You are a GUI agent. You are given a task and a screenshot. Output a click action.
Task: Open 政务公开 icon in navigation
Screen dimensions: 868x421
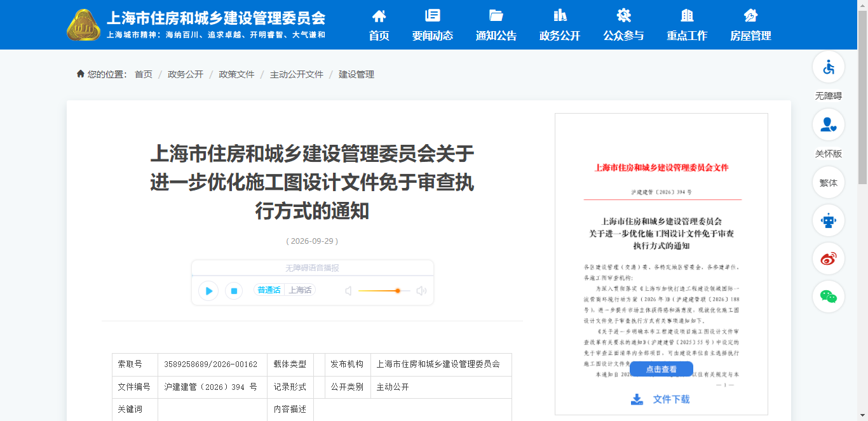pyautogui.click(x=560, y=16)
